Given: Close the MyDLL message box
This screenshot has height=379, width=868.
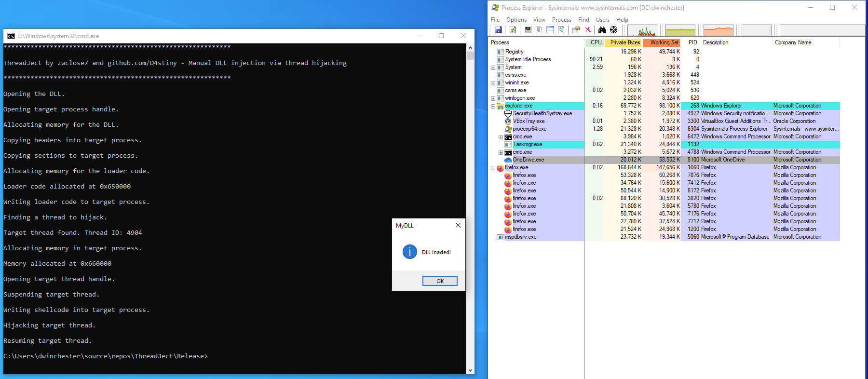Looking at the screenshot, I should tap(458, 225).
